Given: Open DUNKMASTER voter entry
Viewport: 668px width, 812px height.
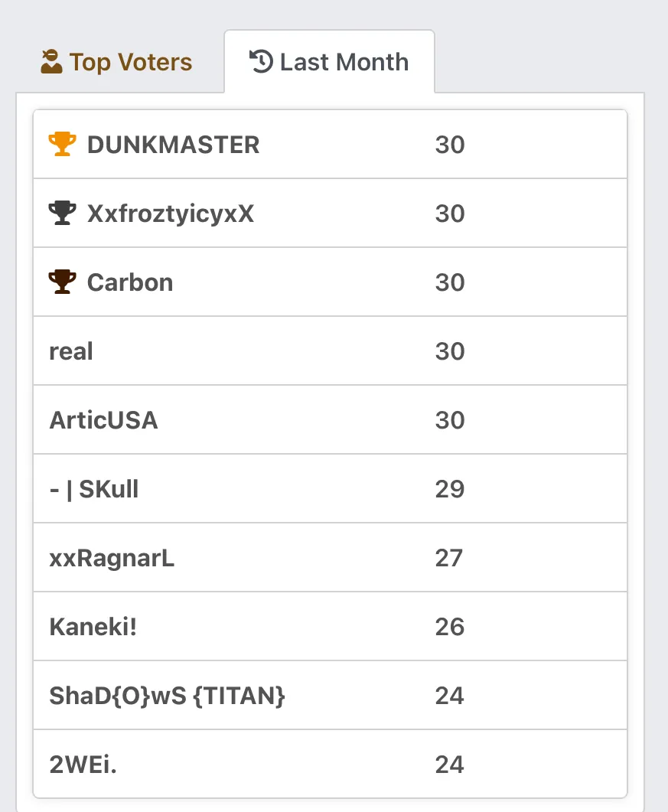Looking at the screenshot, I should (x=330, y=145).
